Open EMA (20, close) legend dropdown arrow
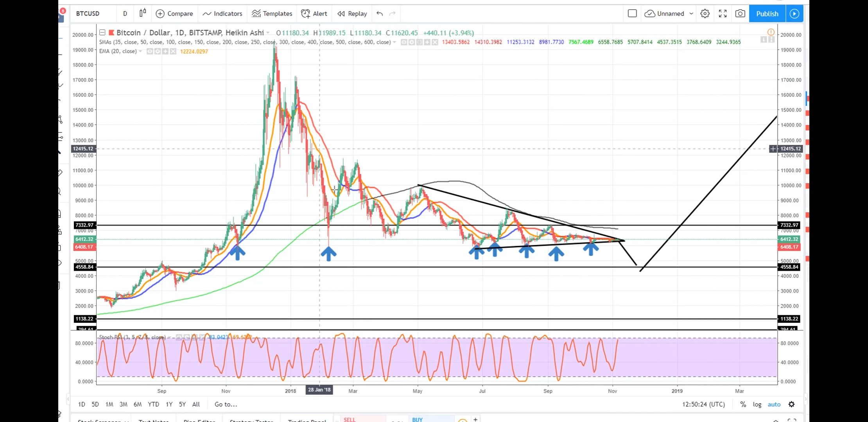Viewport: 868px width, 422px height. [x=140, y=52]
